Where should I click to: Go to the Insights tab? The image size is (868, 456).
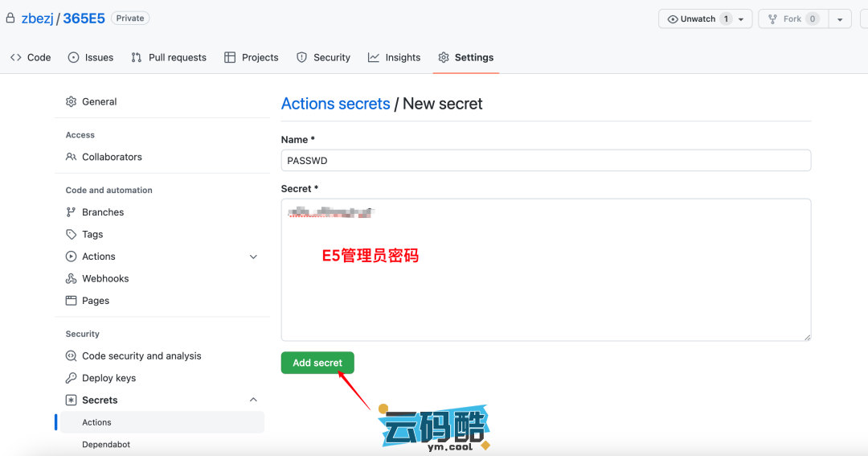pyautogui.click(x=394, y=58)
